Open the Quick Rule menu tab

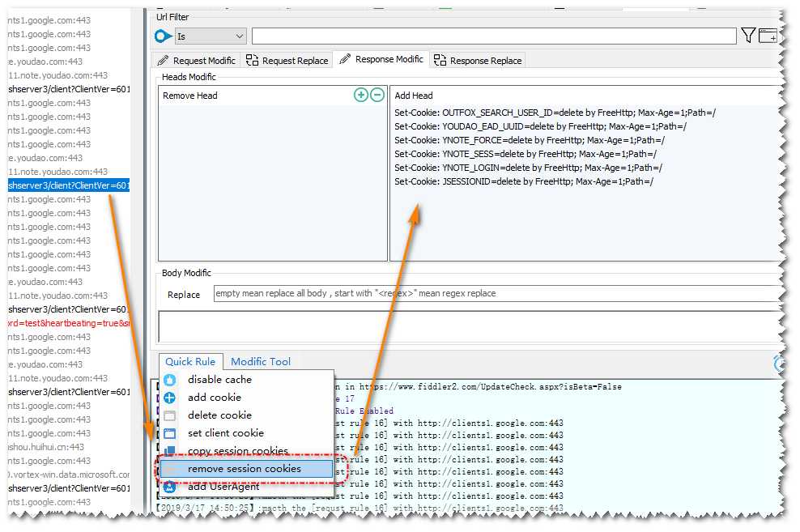point(190,361)
